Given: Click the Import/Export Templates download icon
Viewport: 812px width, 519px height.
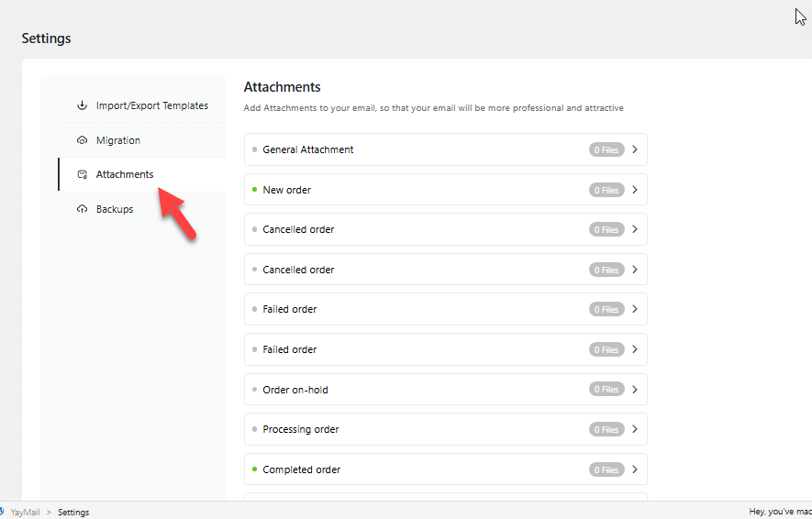Looking at the screenshot, I should coord(82,105).
